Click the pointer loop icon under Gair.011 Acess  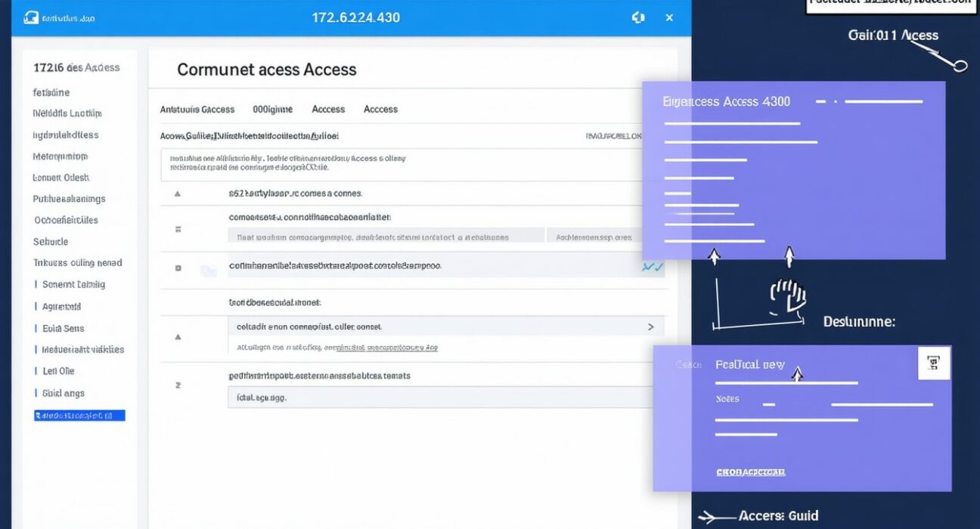959,66
